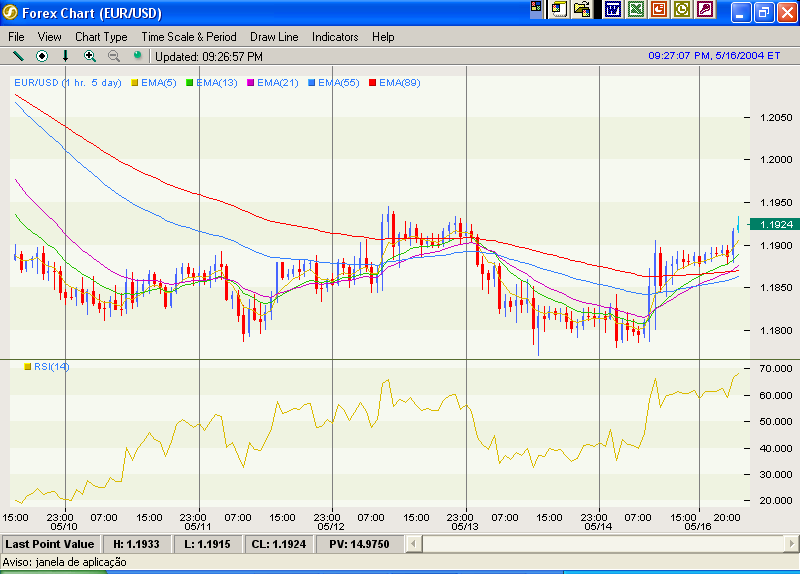This screenshot has height=574, width=800.
Task: Open the Chart Type menu
Action: point(101,37)
